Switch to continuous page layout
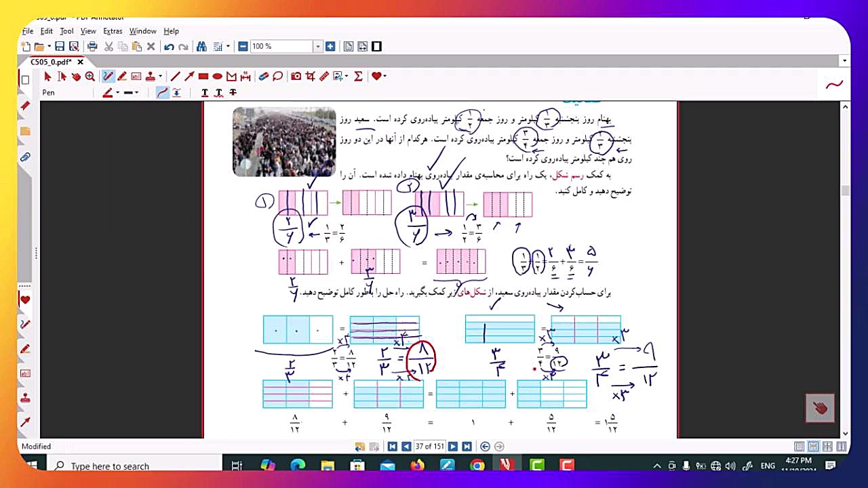 813,447
